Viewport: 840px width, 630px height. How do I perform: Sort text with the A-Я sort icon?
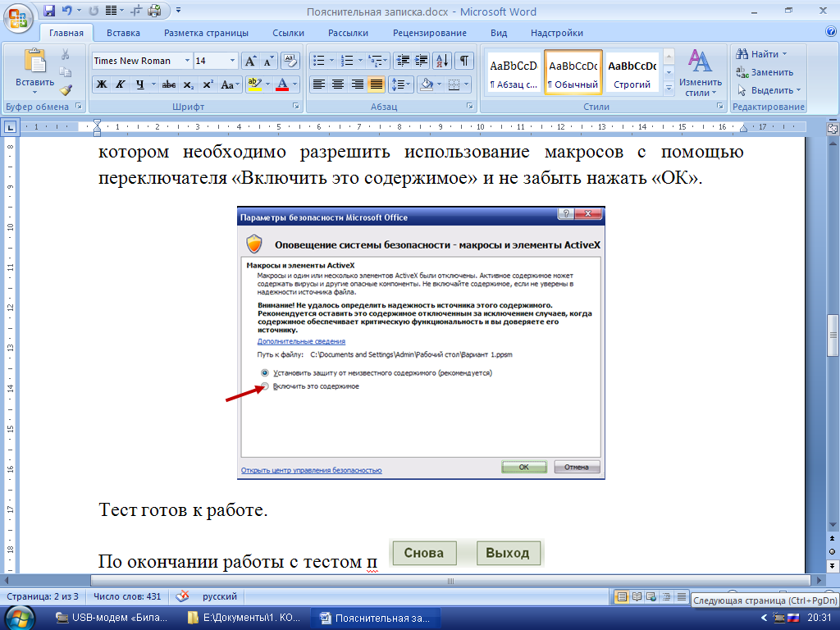442,61
